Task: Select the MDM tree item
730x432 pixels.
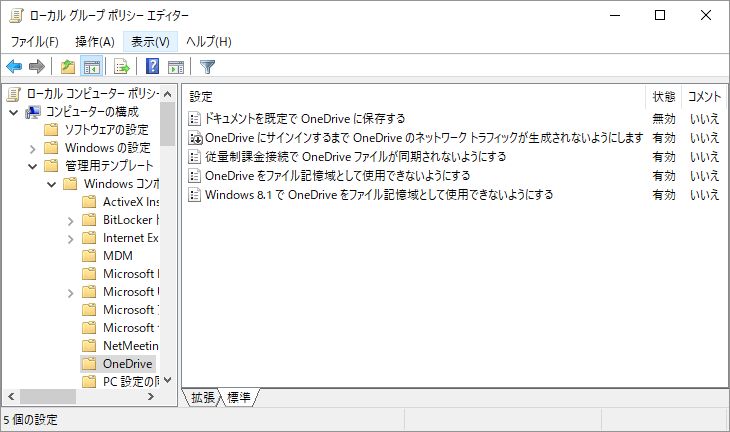Action: coord(118,256)
